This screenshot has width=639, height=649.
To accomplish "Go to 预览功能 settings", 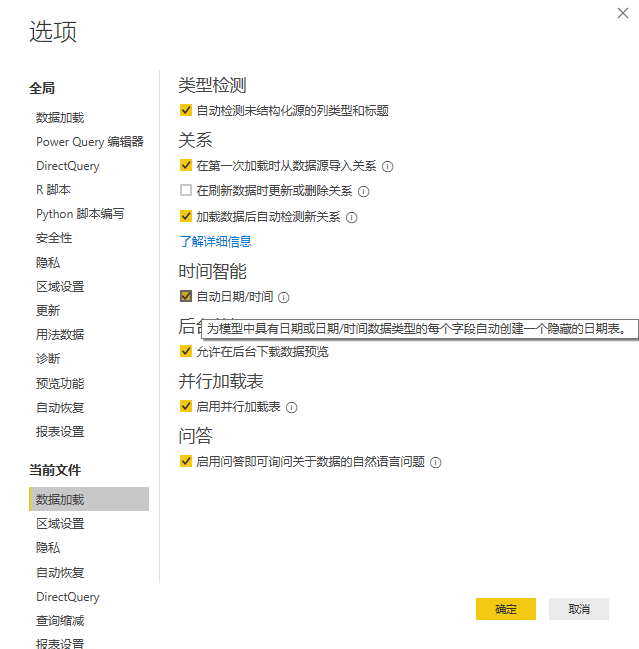I will tap(60, 383).
